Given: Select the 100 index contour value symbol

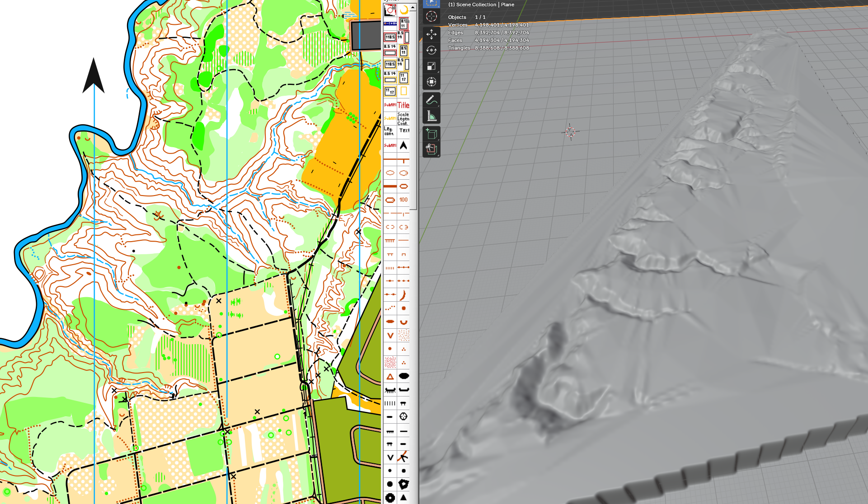Looking at the screenshot, I should (x=404, y=200).
